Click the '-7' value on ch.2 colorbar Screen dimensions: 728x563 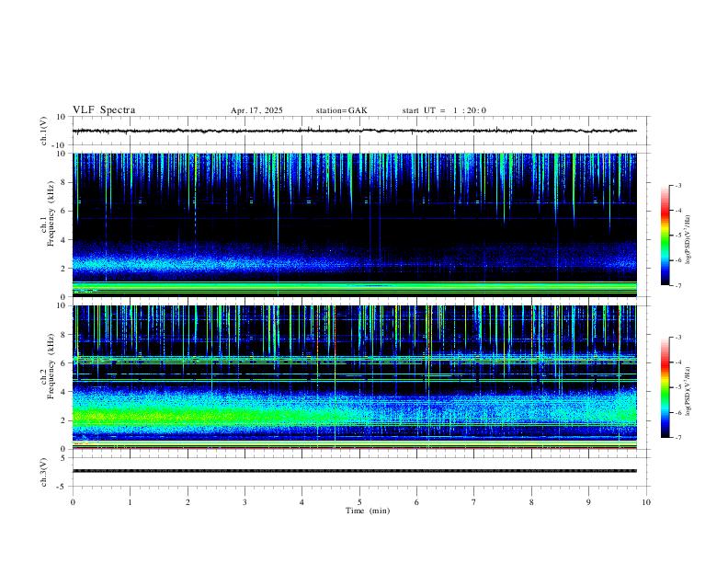pos(677,438)
